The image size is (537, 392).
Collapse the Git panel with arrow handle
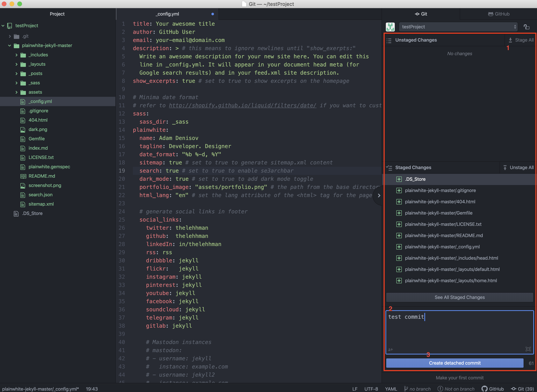click(379, 196)
